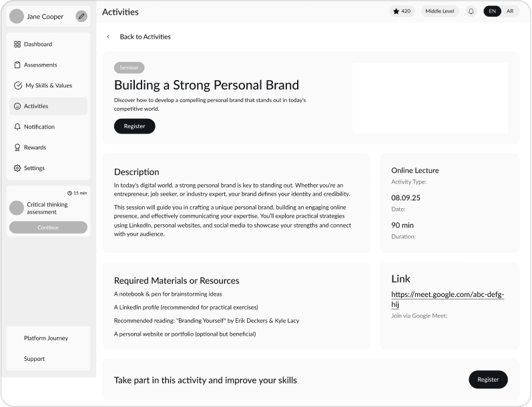Click the back arrow chevron

coord(108,37)
